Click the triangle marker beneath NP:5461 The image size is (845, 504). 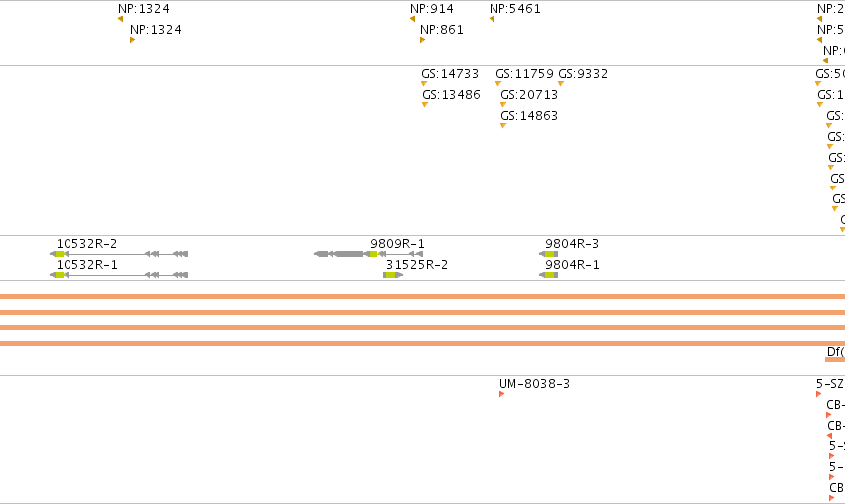492,19
